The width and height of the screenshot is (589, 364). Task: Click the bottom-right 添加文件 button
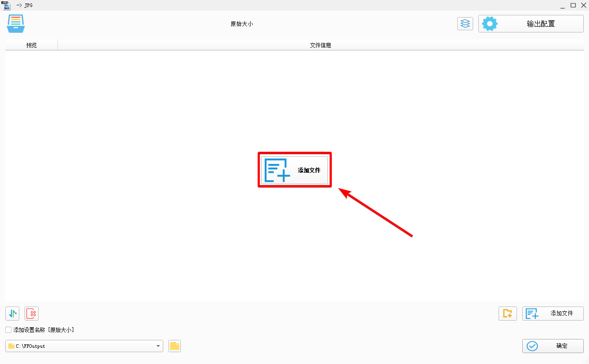tap(553, 314)
